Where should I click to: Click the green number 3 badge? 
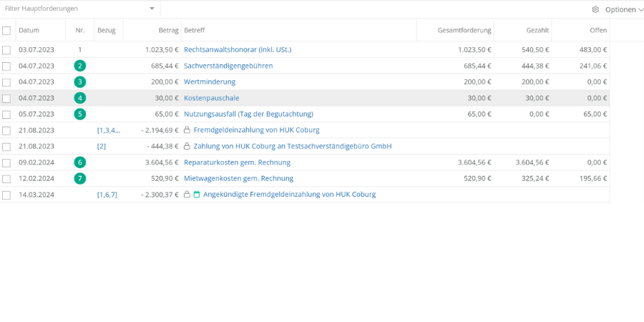pyautogui.click(x=79, y=82)
